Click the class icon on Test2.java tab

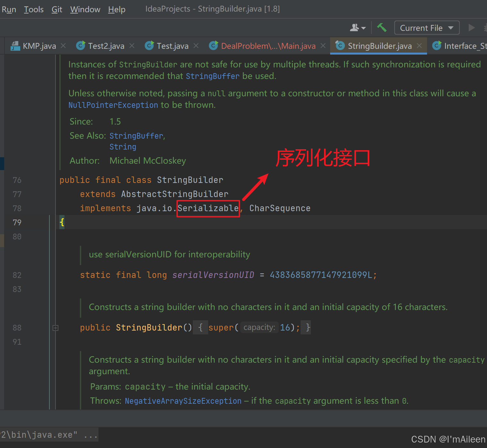click(81, 46)
